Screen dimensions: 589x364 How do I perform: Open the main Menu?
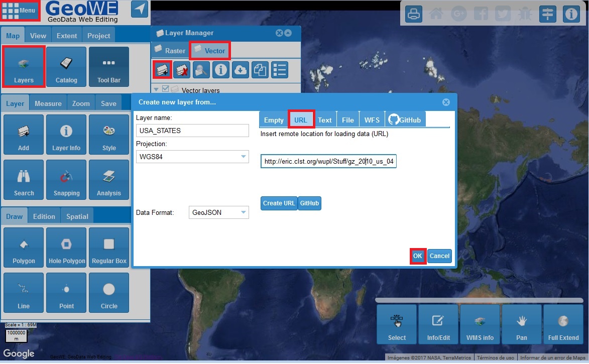tap(20, 9)
